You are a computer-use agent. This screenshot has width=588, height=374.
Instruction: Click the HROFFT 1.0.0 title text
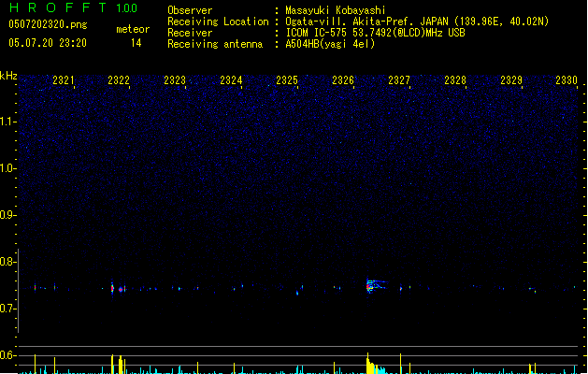[74, 7]
